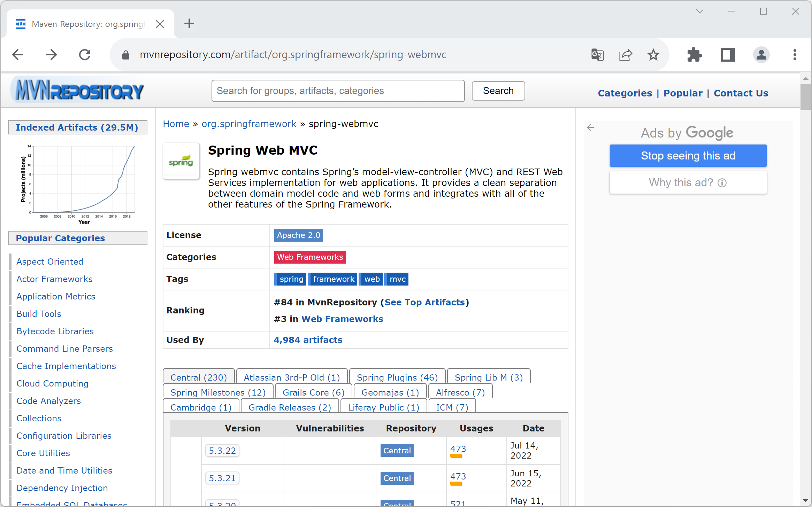Toggle the browser side panel icon

click(728, 55)
